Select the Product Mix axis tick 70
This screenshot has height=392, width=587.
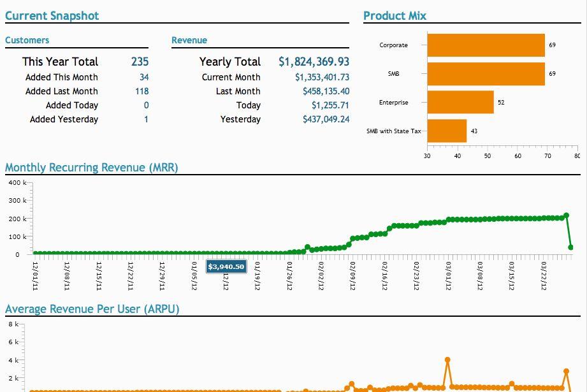coord(547,156)
